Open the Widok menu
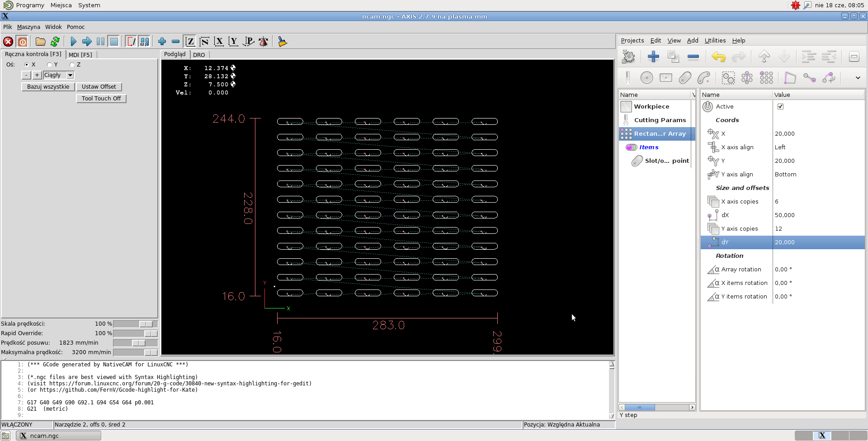 tap(53, 27)
